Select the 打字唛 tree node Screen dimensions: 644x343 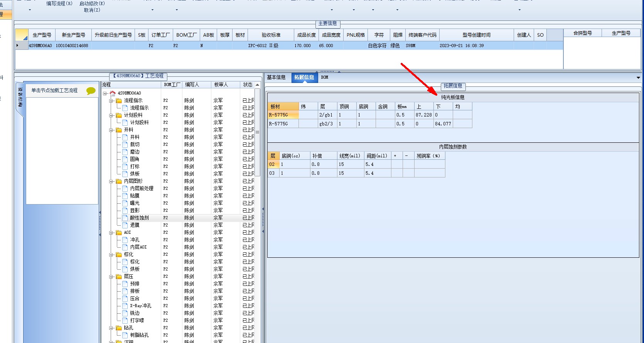(137, 320)
